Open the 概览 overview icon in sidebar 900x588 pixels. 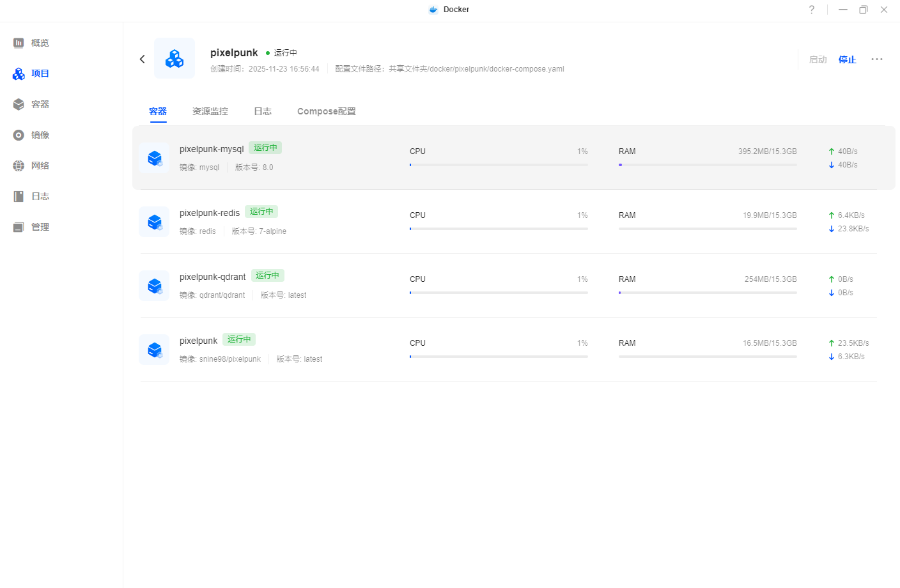(19, 43)
